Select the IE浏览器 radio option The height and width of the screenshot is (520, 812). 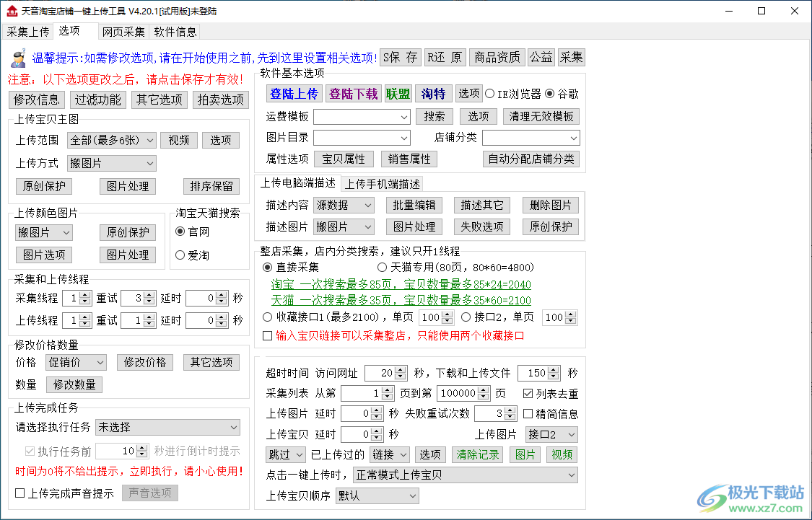512,94
